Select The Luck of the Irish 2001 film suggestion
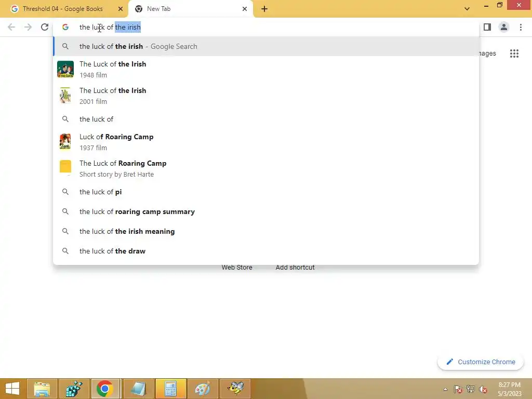The width and height of the screenshot is (532, 399). tap(266, 96)
